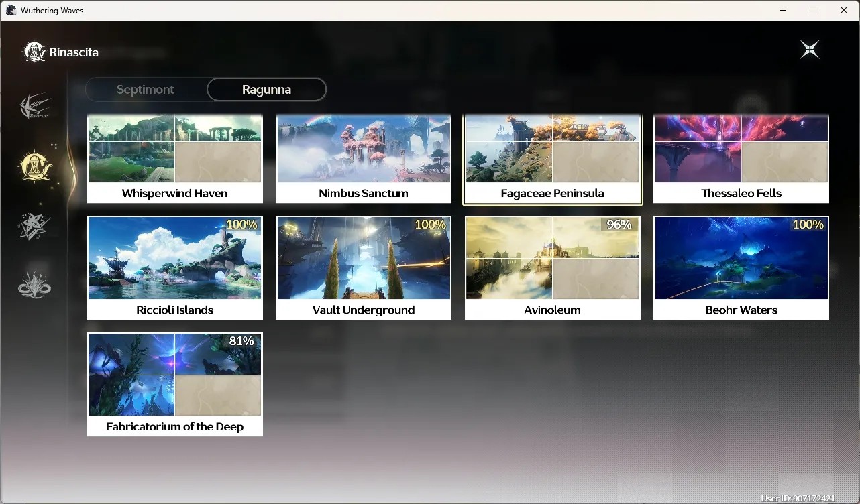Click the 100% progress on Vault Underground
The image size is (860, 504).
point(431,225)
